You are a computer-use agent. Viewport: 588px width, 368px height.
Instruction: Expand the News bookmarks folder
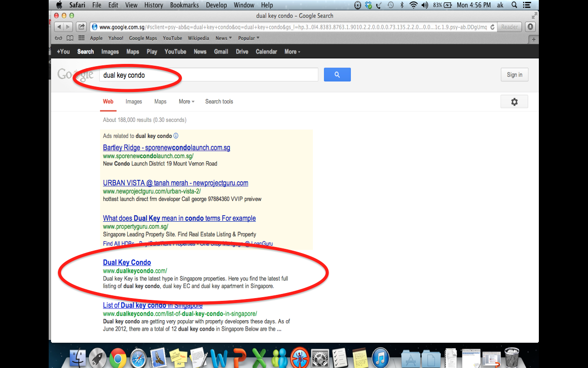pyautogui.click(x=223, y=38)
